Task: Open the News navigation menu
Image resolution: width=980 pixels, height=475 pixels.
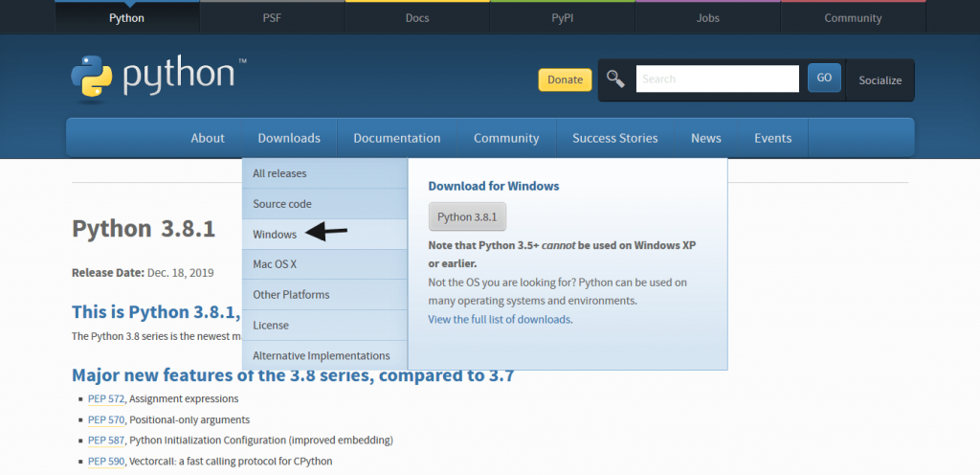Action: click(x=706, y=138)
